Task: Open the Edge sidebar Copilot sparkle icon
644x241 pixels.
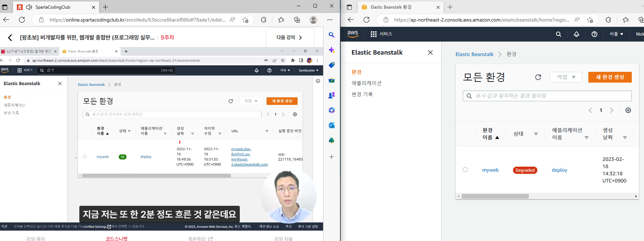Action: click(x=332, y=50)
